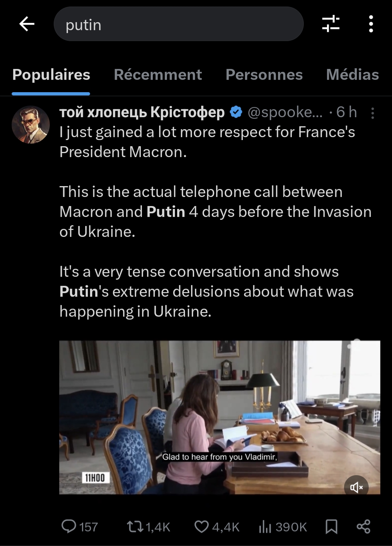Screen dimensions: 392x546
Task: Open the three-dot overflow menu at top
Action: pos(371,24)
